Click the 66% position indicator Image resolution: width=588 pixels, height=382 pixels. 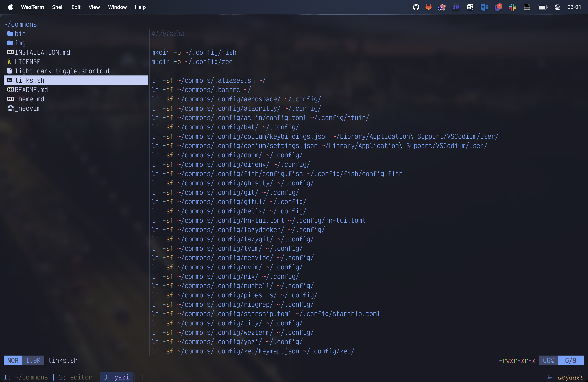[549, 360]
